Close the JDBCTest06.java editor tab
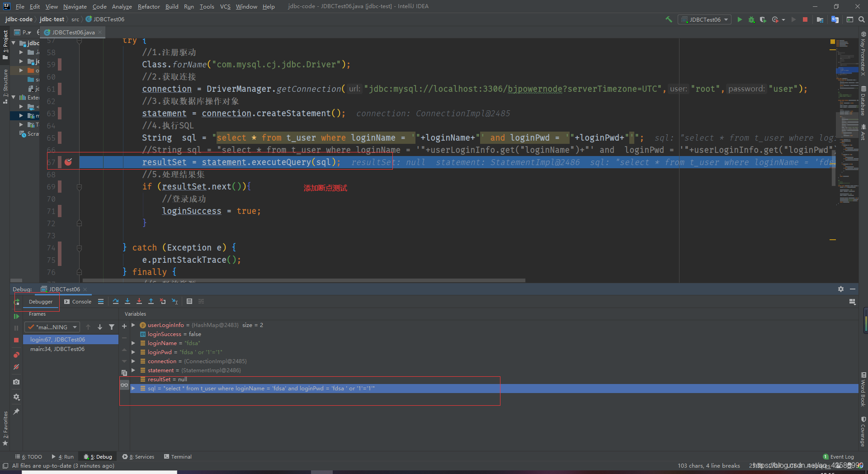The height and width of the screenshot is (474, 868). [100, 32]
